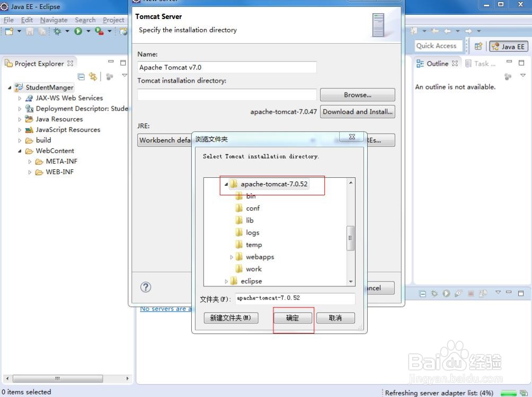This screenshot has height=397, width=532.
Task: Toggle Link with Editor in Project Explorer
Action: coord(93,77)
